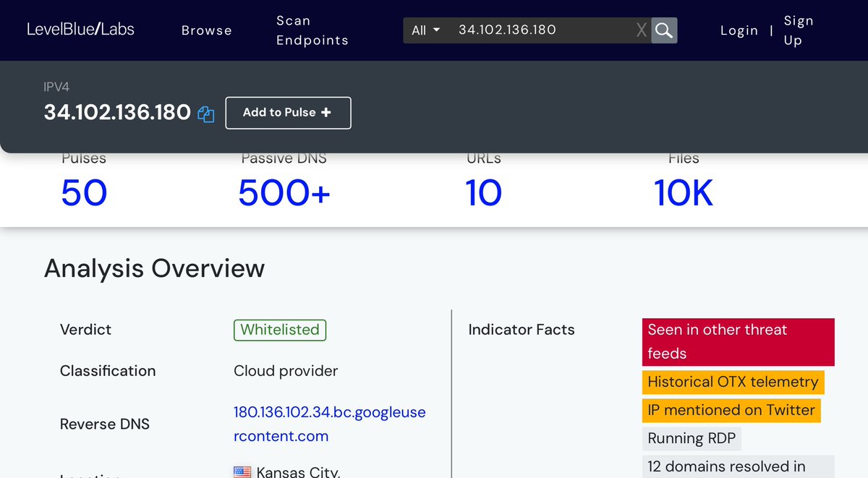Follow the googleusercontent.com reverse DNS link

329,424
